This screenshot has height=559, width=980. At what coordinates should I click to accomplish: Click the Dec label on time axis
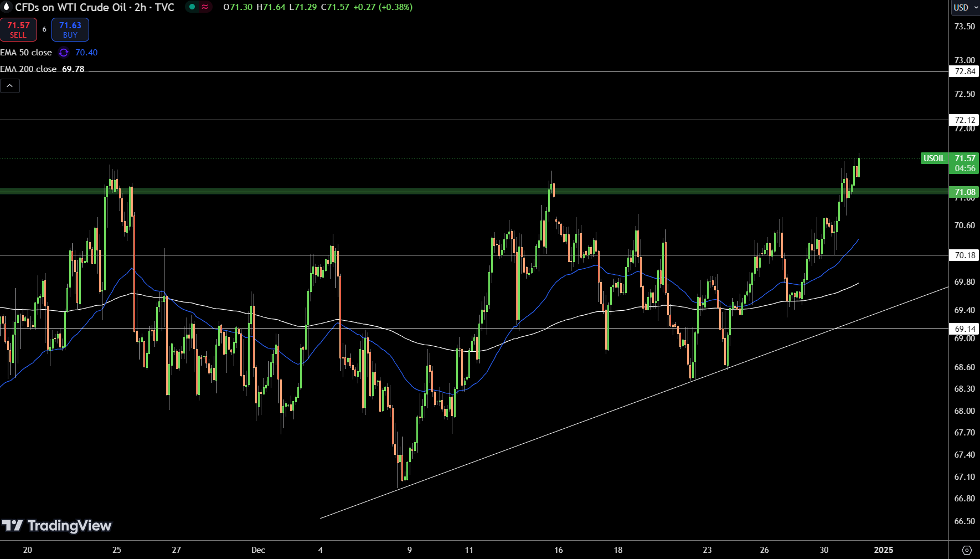point(258,550)
